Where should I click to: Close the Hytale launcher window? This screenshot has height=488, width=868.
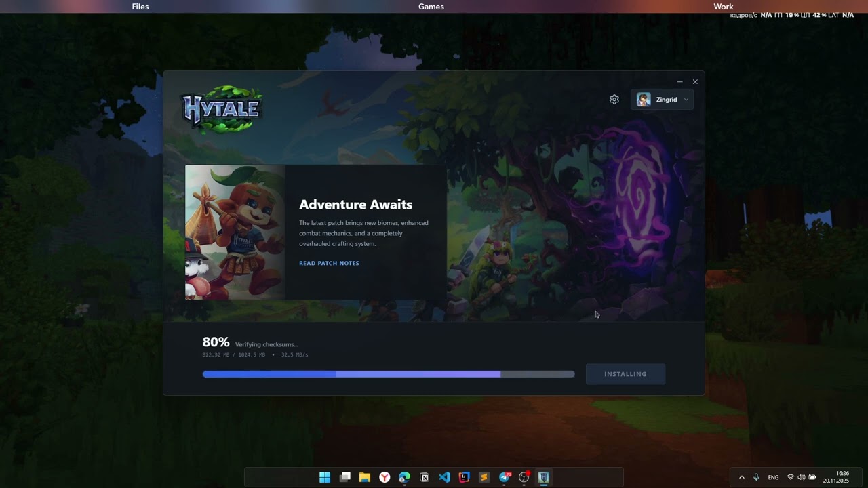coord(695,82)
